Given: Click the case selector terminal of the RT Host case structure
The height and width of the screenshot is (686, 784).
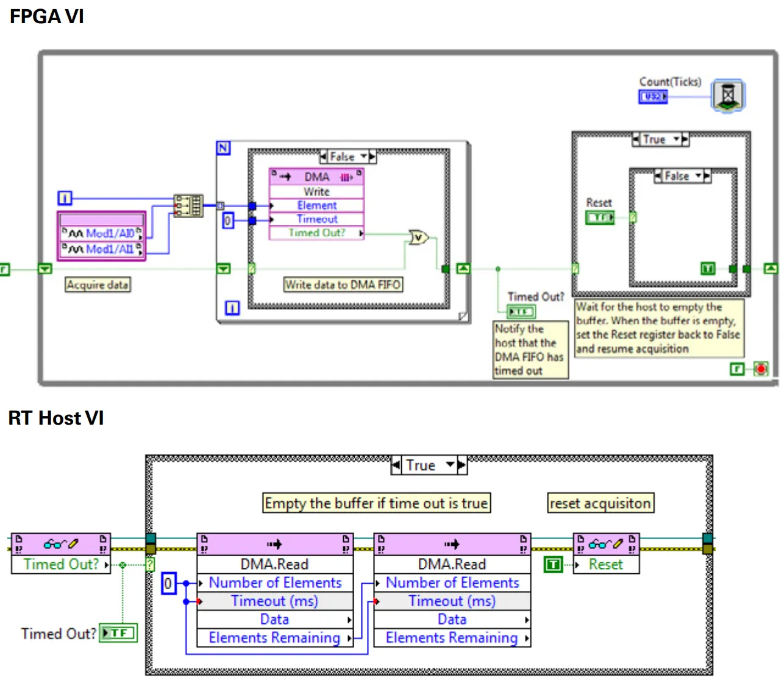Looking at the screenshot, I should [150, 565].
